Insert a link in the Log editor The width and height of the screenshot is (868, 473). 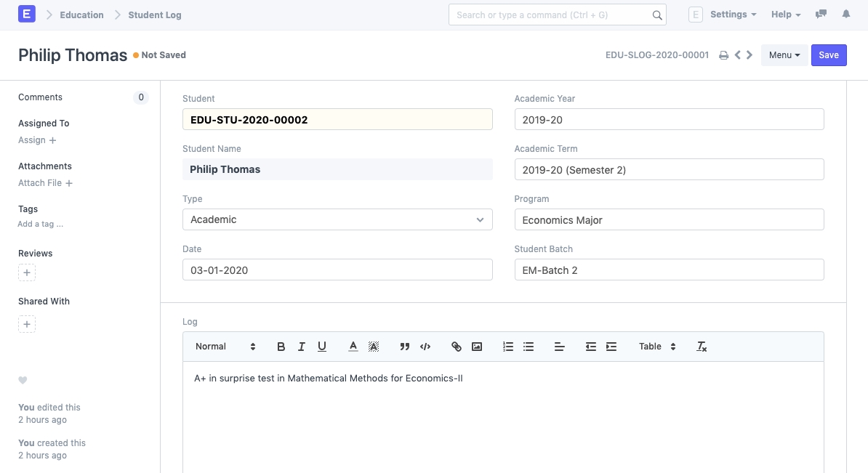pyautogui.click(x=457, y=347)
